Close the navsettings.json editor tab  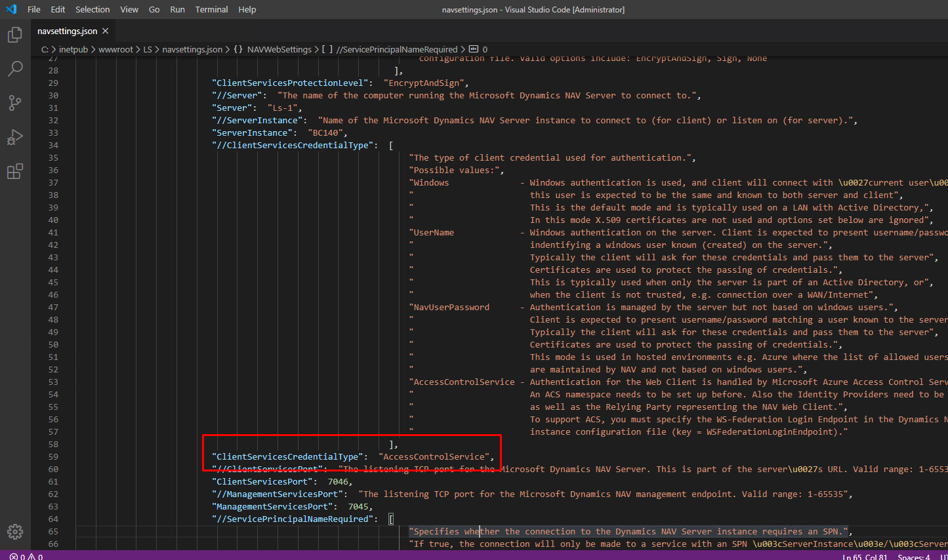click(105, 31)
